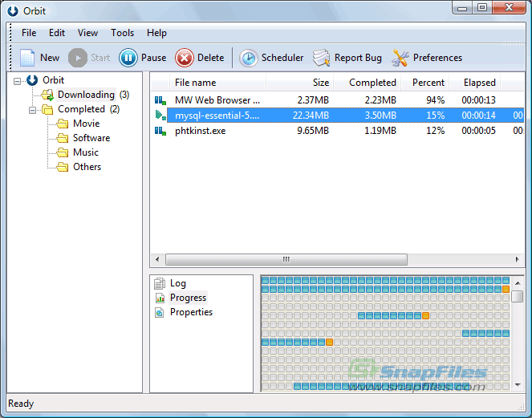
Task: Select the Properties view item
Action: coord(191,312)
